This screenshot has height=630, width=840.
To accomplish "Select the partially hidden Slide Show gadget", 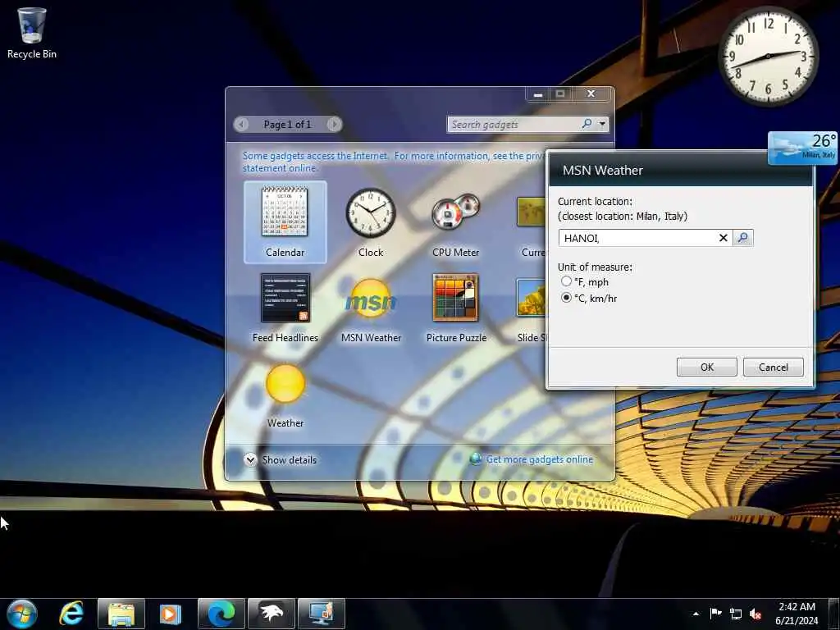I will click(532, 309).
